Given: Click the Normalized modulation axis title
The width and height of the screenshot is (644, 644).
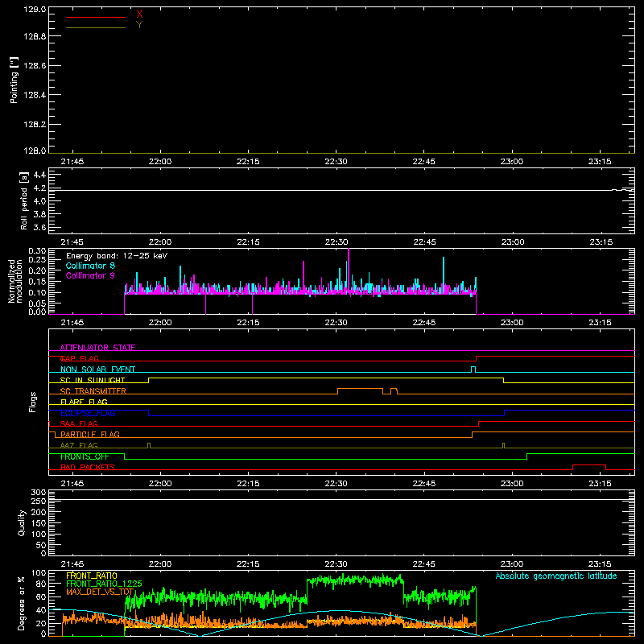Looking at the screenshot, I should point(15,281).
